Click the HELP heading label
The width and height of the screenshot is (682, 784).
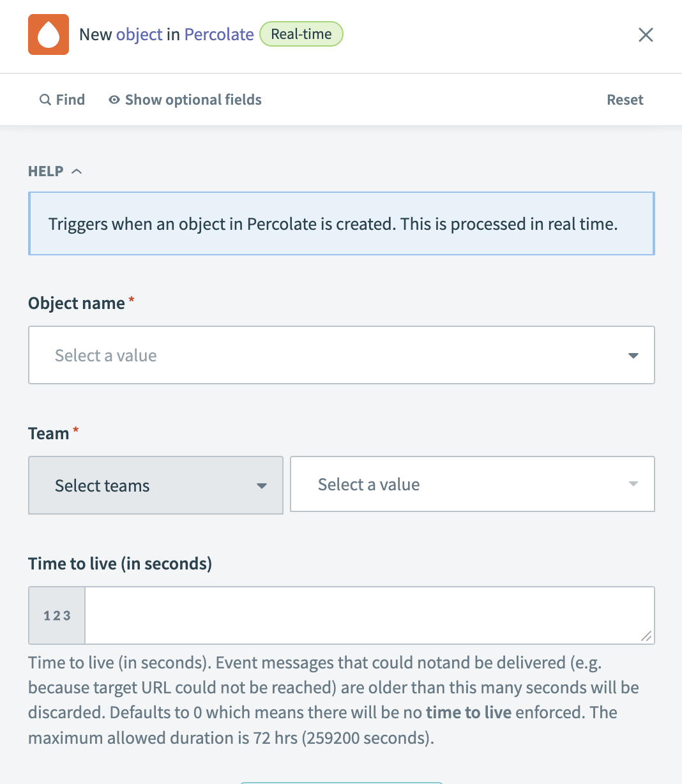45,170
